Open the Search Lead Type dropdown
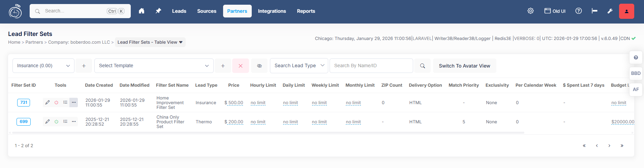Image resolution: width=644 pixels, height=168 pixels. (299, 66)
